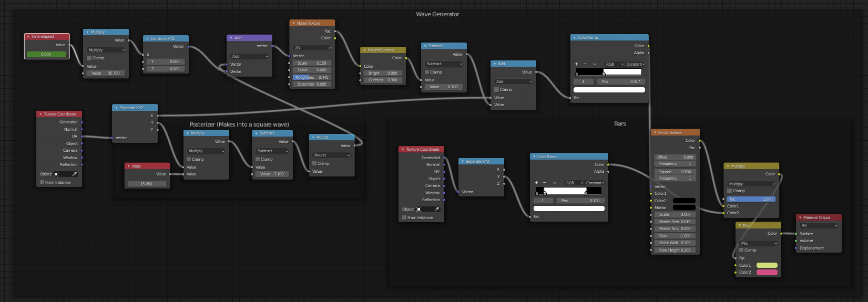Enable From Instancer in the Bars Texture Coordinate node
Image resolution: width=868 pixels, height=302 pixels.
click(404, 217)
